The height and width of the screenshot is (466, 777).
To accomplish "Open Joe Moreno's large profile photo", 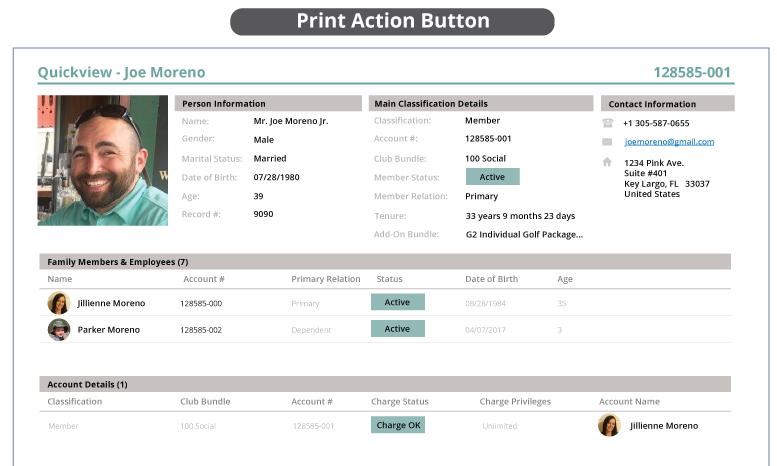I will (x=102, y=160).
